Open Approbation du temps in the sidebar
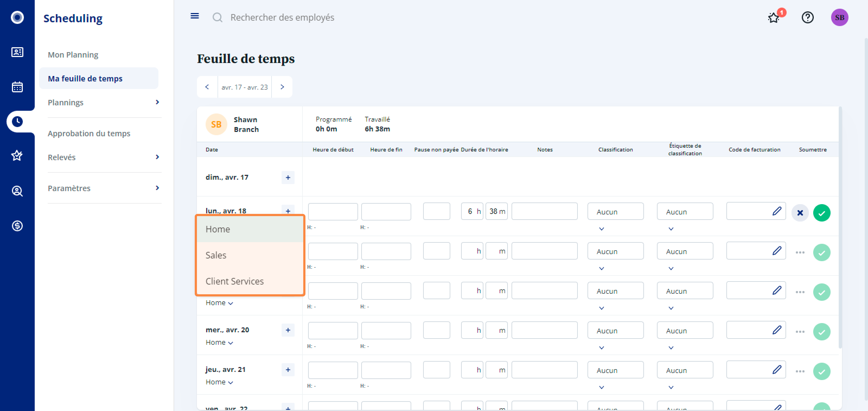Screen dimensions: 868x411 (89, 133)
